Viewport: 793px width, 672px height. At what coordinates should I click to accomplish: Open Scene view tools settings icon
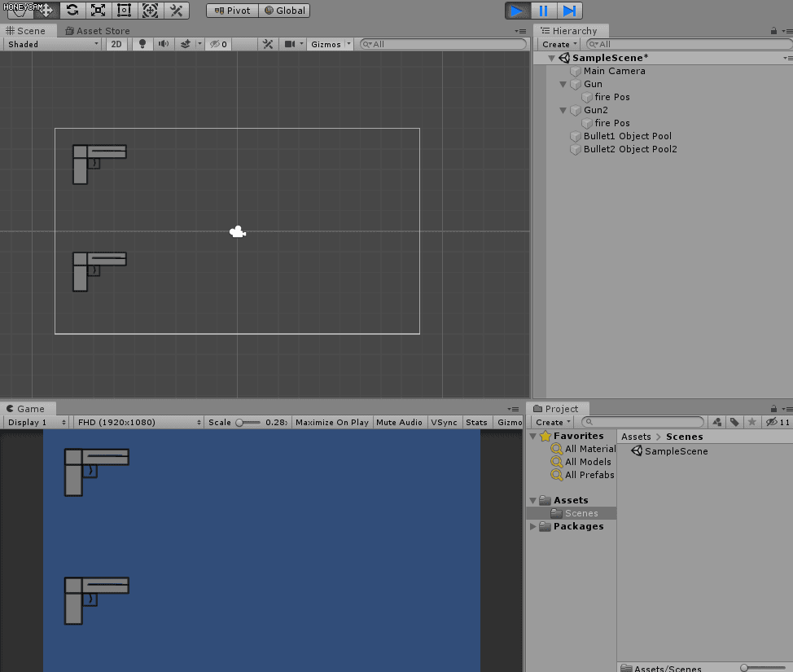(268, 44)
